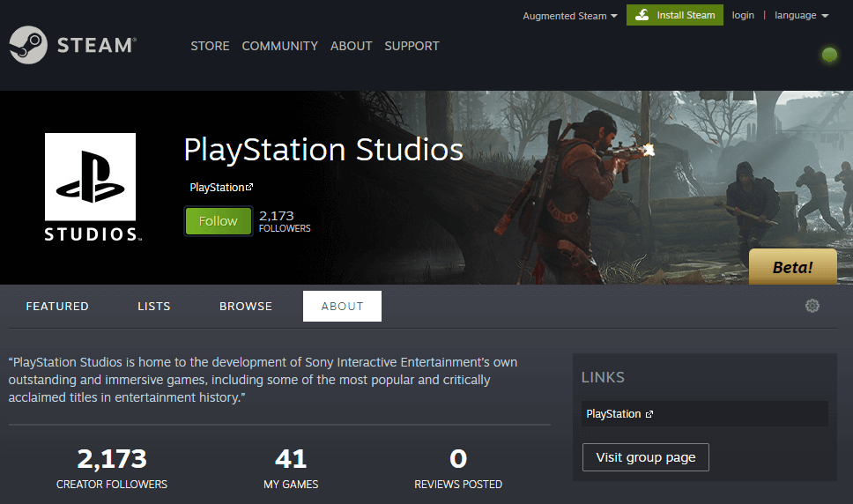Open the language dropdown

point(801,16)
